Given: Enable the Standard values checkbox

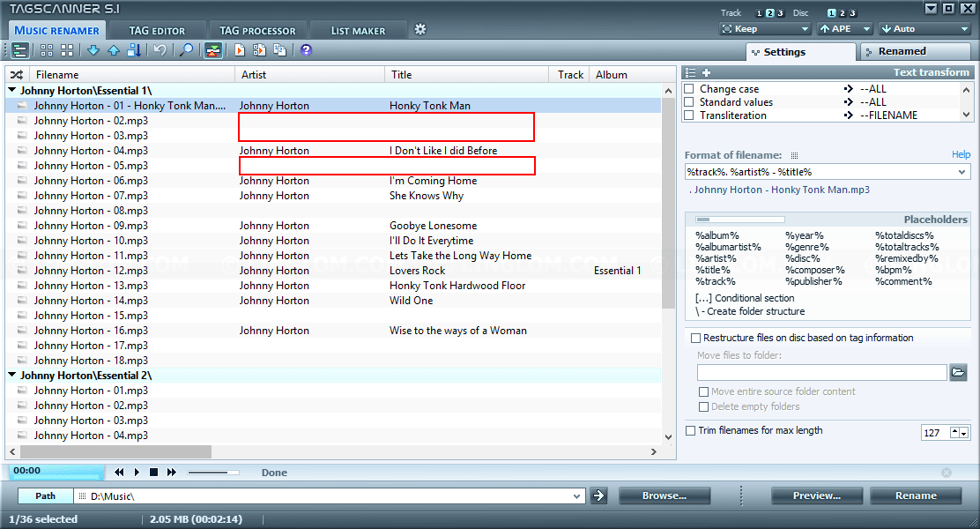Looking at the screenshot, I should (x=689, y=102).
